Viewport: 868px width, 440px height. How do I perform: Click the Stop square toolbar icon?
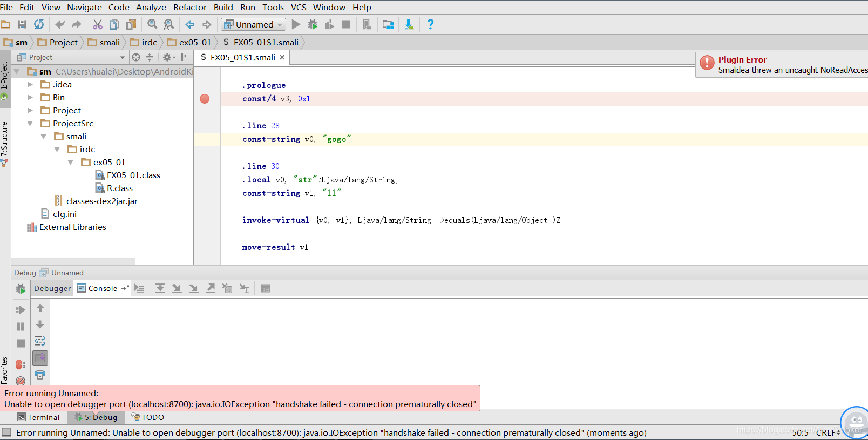point(347,24)
